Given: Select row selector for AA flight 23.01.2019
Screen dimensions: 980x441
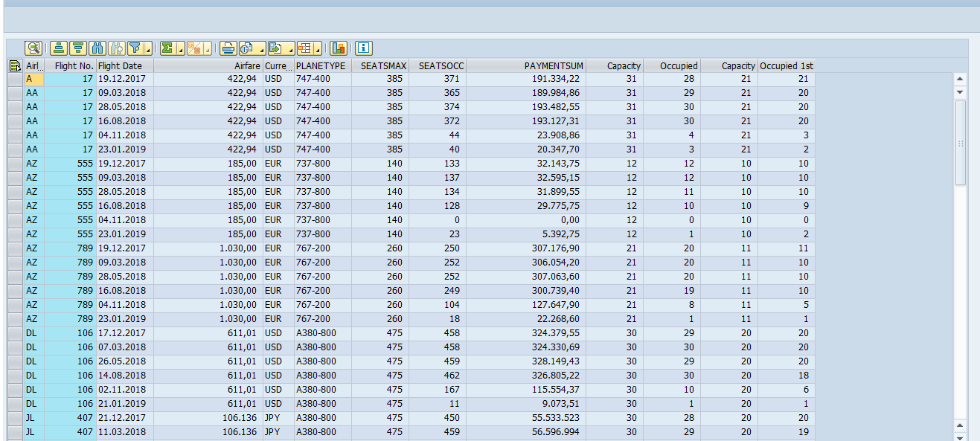Looking at the screenshot, I should coord(15,149).
